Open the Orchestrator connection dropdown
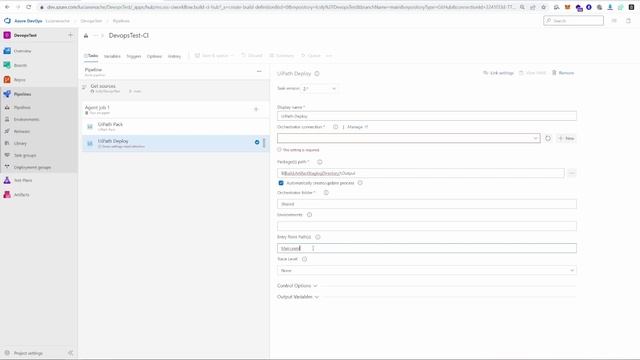 click(x=409, y=138)
